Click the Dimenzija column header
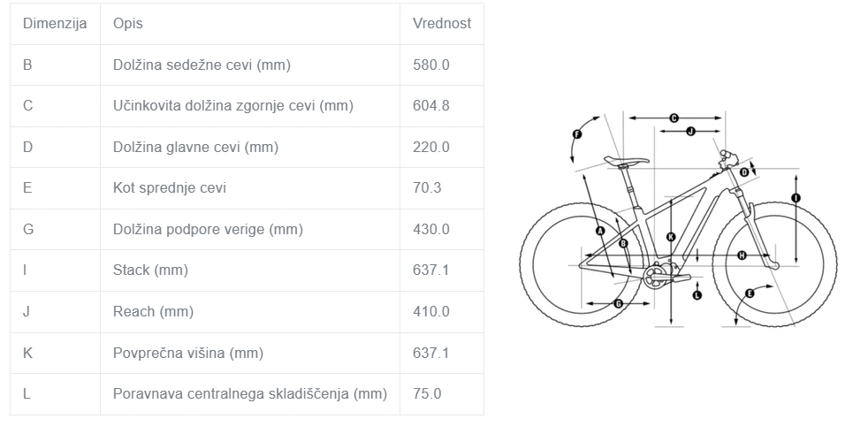 [x=55, y=24]
